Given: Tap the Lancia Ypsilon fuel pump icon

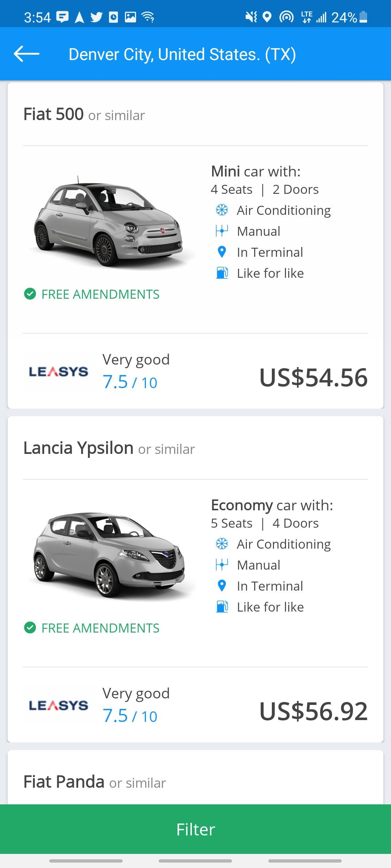Looking at the screenshot, I should (x=222, y=607).
